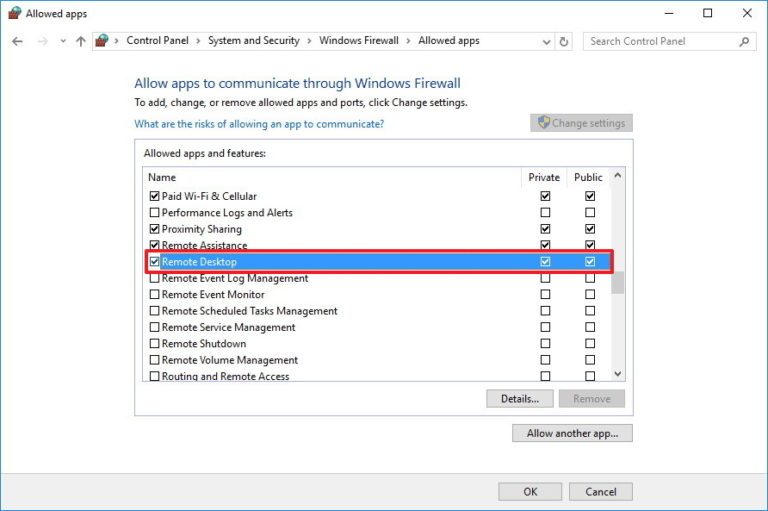The image size is (768, 511).
Task: Open the recent locations dropdown arrow
Action: point(62,41)
